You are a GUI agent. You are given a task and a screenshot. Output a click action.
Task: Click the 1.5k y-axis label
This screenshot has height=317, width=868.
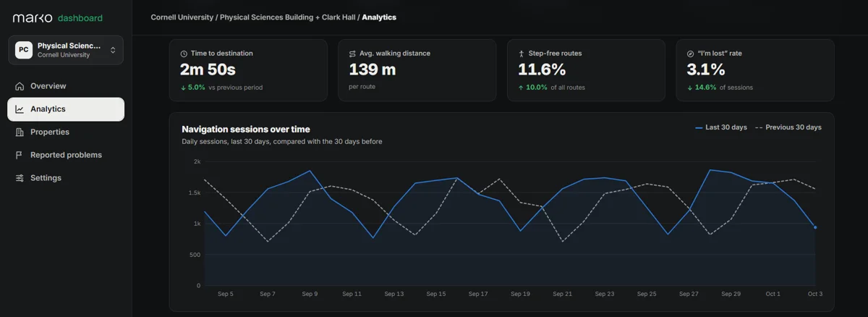point(195,193)
